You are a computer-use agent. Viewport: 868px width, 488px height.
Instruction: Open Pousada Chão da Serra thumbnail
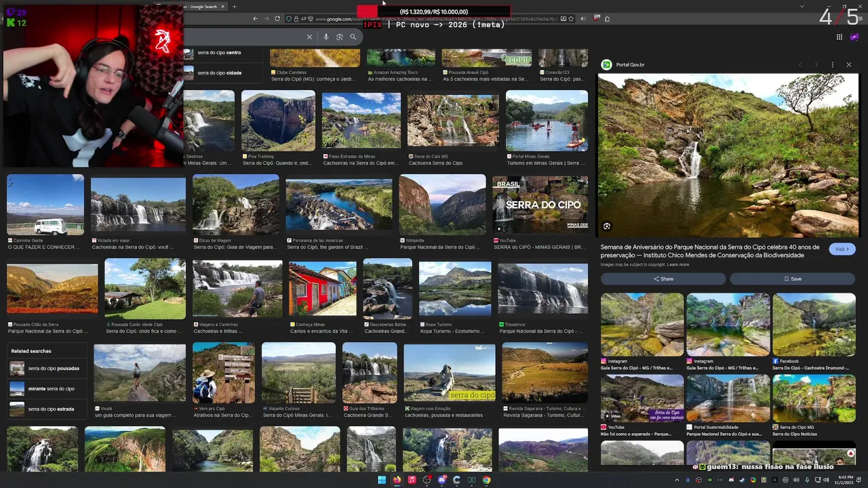[x=52, y=289]
